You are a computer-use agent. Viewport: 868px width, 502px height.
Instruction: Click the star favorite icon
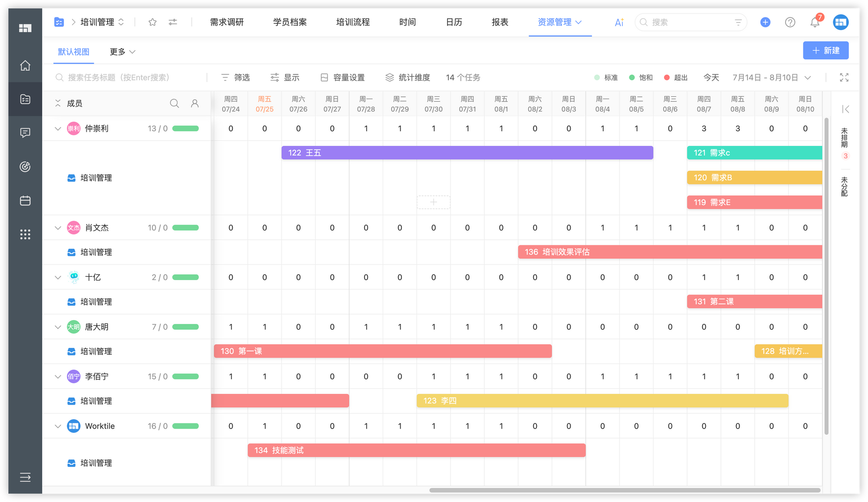(x=152, y=22)
